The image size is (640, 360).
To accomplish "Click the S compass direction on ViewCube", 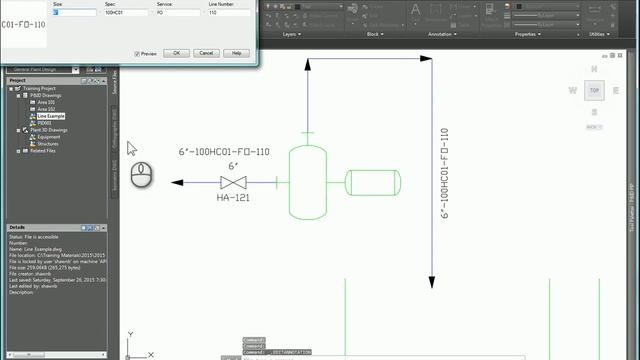I will tap(594, 112).
